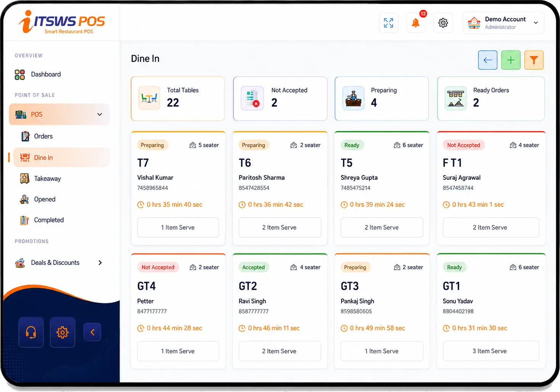Viewport: 560px width, 392px height.
Task: Click the ITSWS POS logo
Action: pos(62,22)
